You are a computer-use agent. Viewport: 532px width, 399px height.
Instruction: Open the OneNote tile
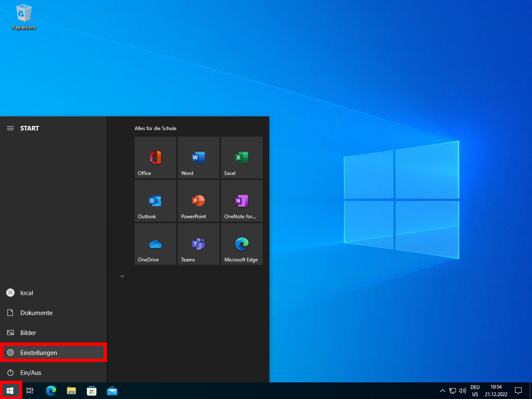[242, 201]
